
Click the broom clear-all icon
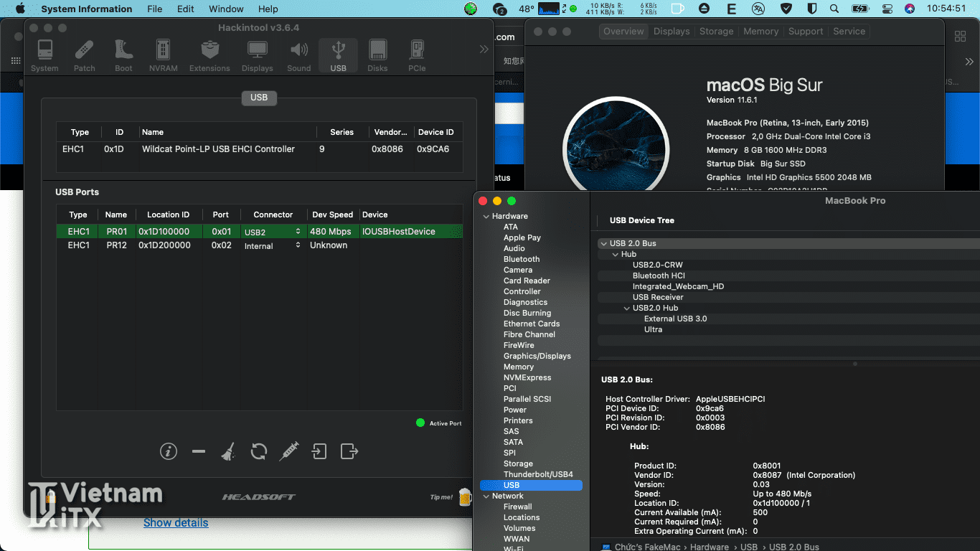click(x=228, y=451)
